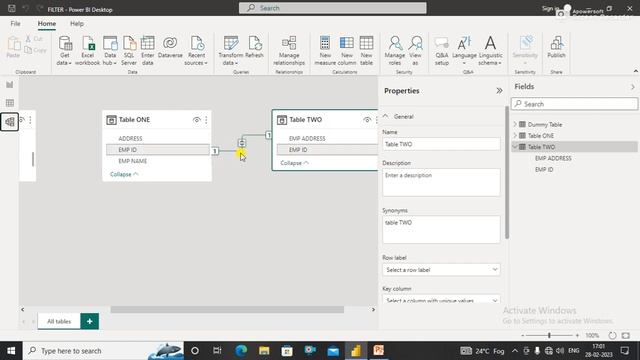Viewport: 640px width, 360px height.
Task: Open Manage relationships dialog
Action: point(289,51)
